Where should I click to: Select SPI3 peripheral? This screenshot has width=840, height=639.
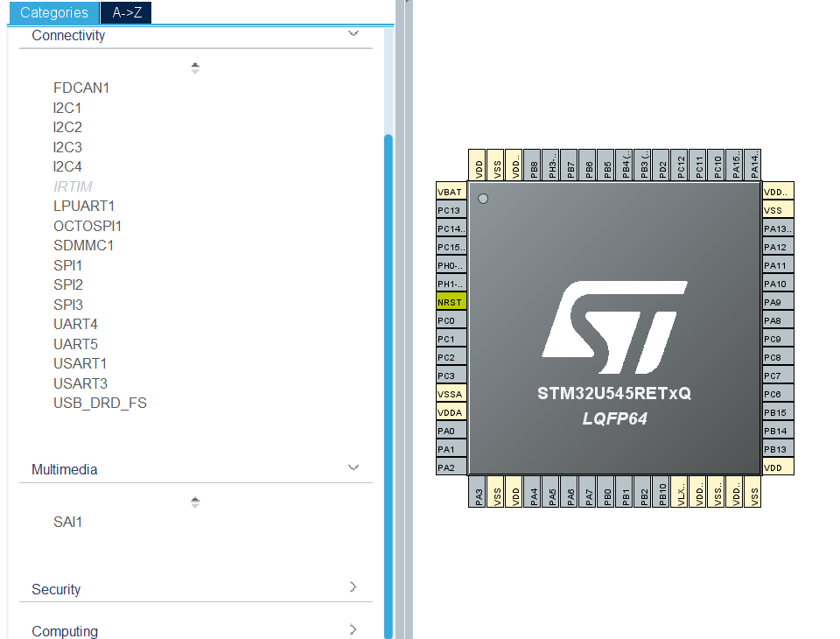point(68,305)
